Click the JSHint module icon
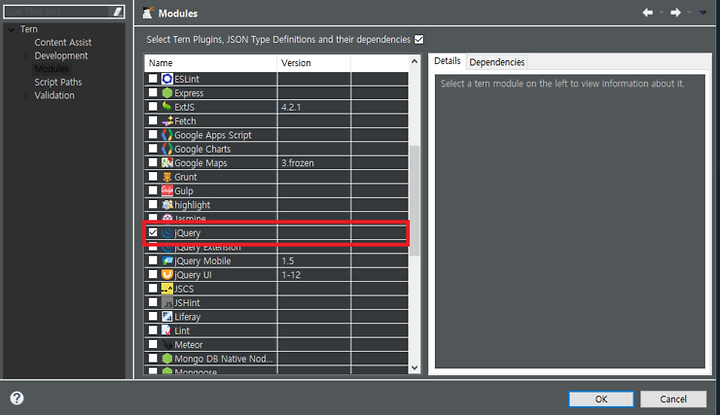This screenshot has width=720, height=415. pos(167,303)
